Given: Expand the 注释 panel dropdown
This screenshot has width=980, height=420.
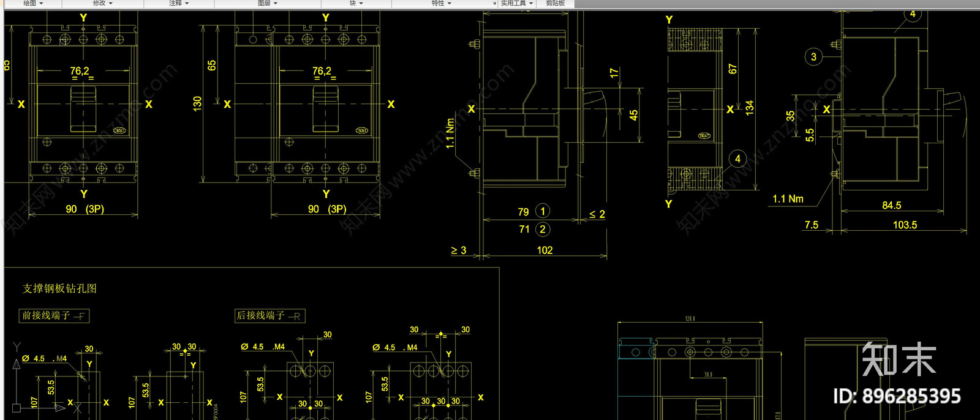Looking at the screenshot, I should pos(179,3).
